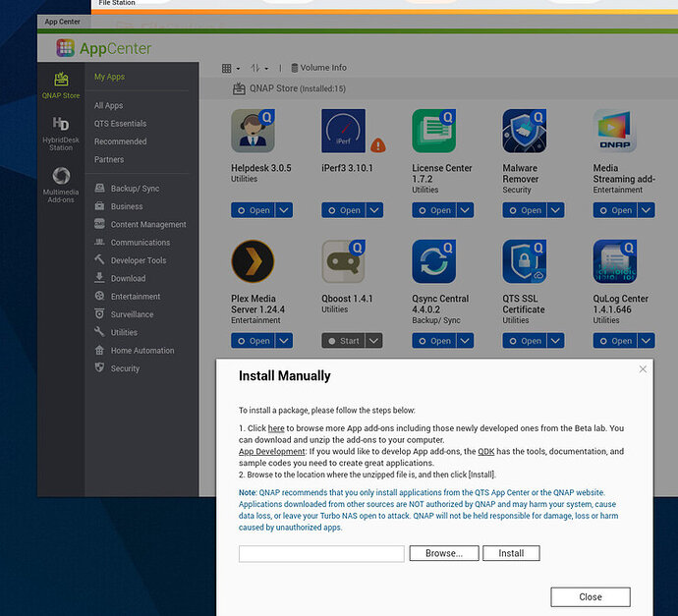The image size is (678, 616).
Task: Dismiss Install Manually dialog with X
Action: click(643, 368)
